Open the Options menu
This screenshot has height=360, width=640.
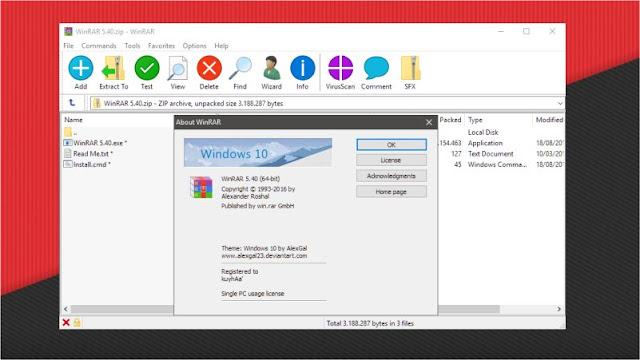pos(194,46)
